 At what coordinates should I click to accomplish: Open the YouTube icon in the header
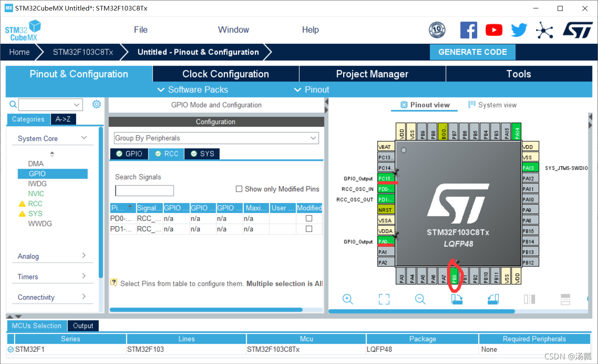(x=494, y=30)
